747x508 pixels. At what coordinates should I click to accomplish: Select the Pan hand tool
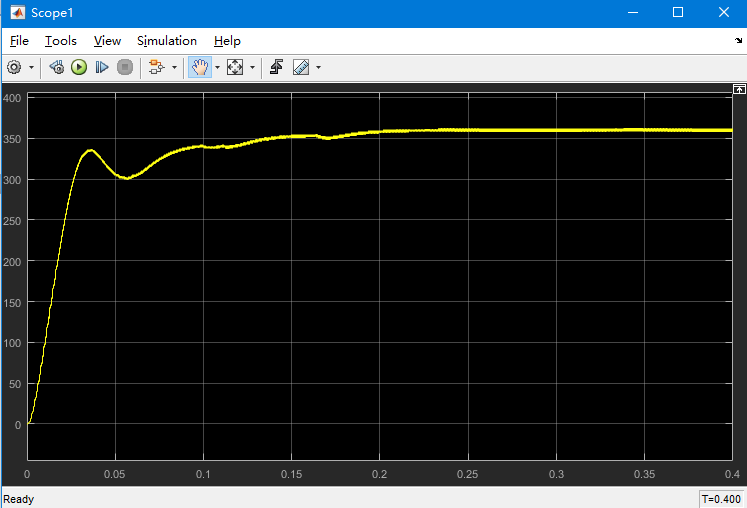[200, 67]
